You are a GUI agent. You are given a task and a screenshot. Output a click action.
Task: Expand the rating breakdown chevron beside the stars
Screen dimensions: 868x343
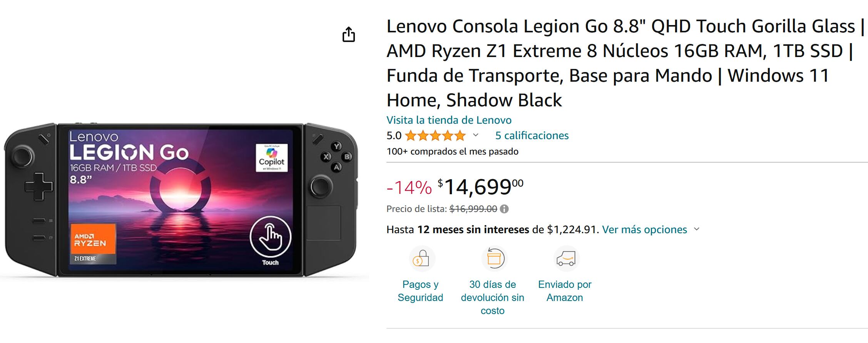click(x=476, y=135)
